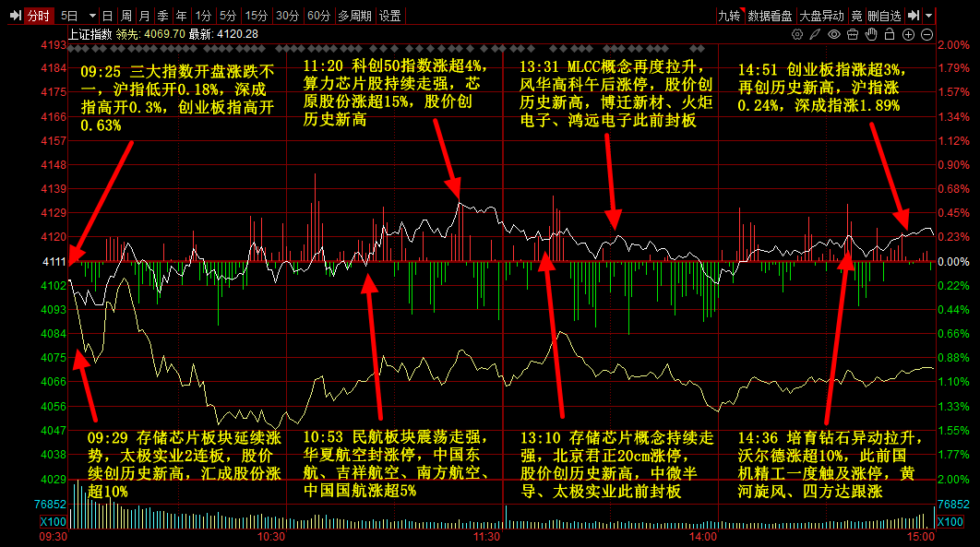980x547 pixels.
Task: Switch to the 5分 minute chart
Action: pyautogui.click(x=228, y=16)
